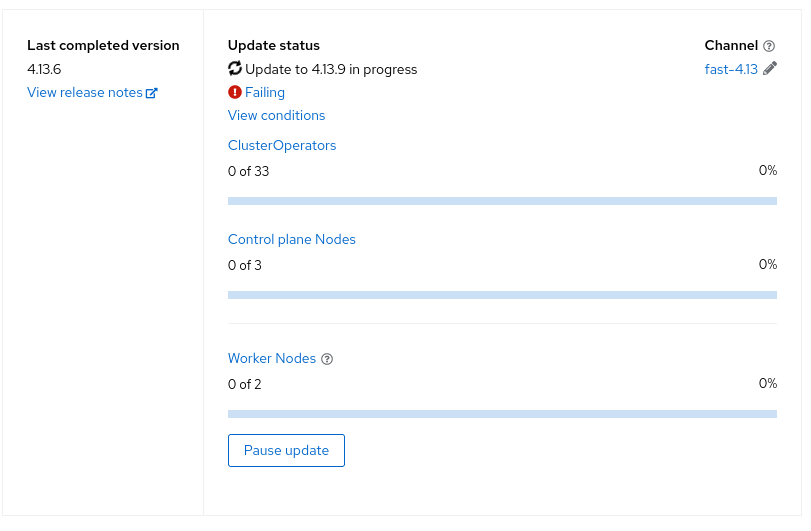Click the update in-progress sync icon

(x=235, y=68)
